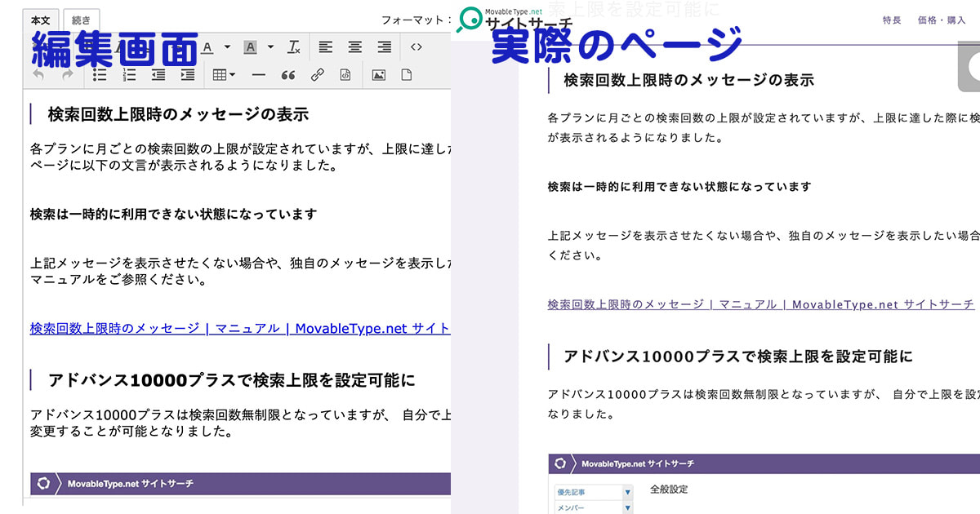Click the bold message text on the actual page

[x=679, y=187]
